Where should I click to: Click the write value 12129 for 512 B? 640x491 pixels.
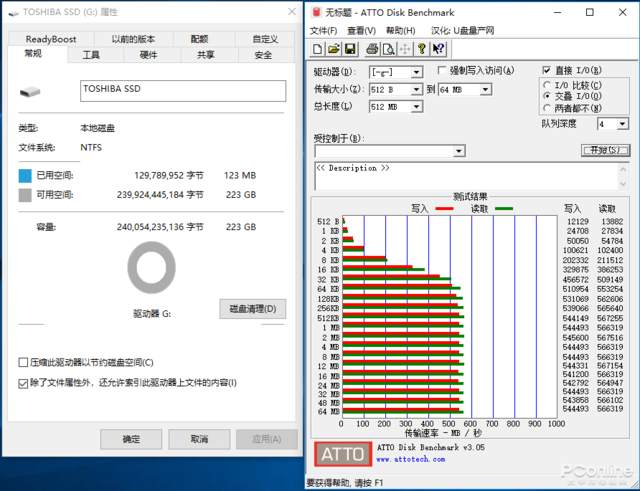click(x=578, y=222)
